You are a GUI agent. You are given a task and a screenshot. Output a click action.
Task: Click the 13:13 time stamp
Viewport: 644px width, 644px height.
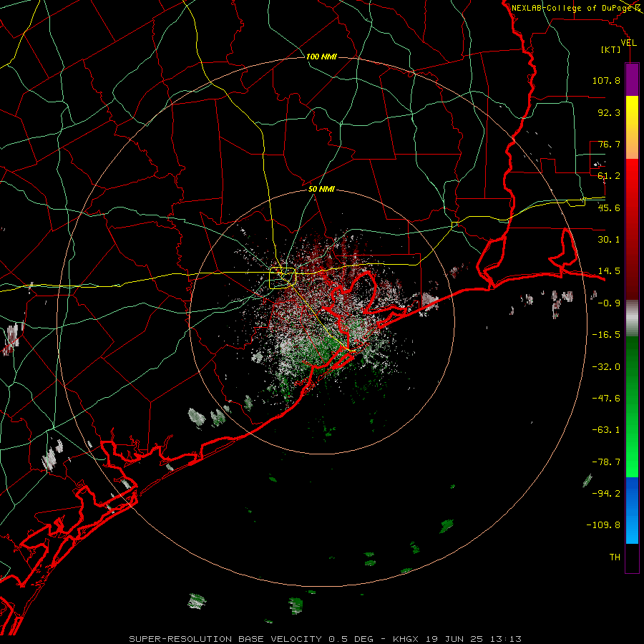coord(507,639)
